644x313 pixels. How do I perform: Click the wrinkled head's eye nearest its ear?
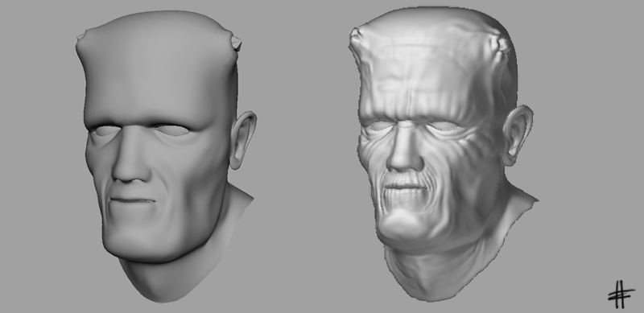(x=443, y=126)
